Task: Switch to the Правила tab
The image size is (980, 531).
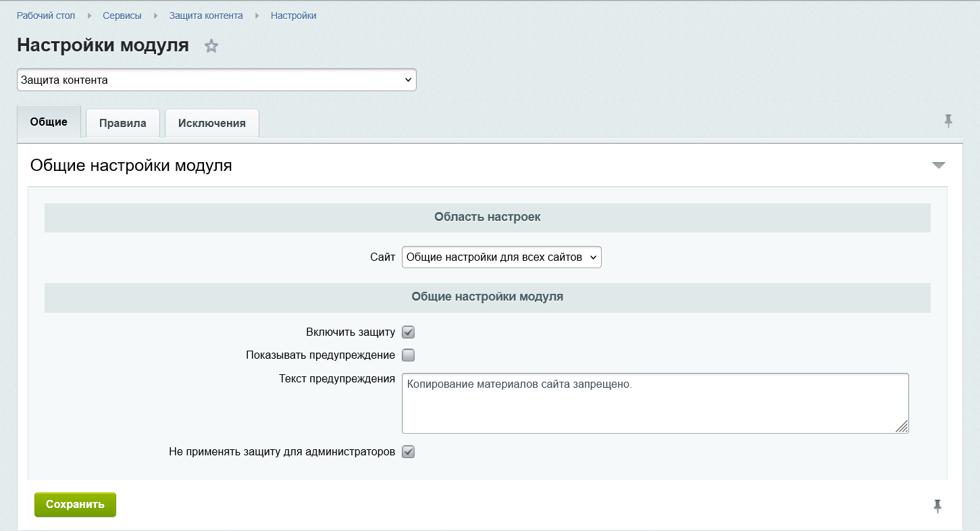Action: coord(122,122)
